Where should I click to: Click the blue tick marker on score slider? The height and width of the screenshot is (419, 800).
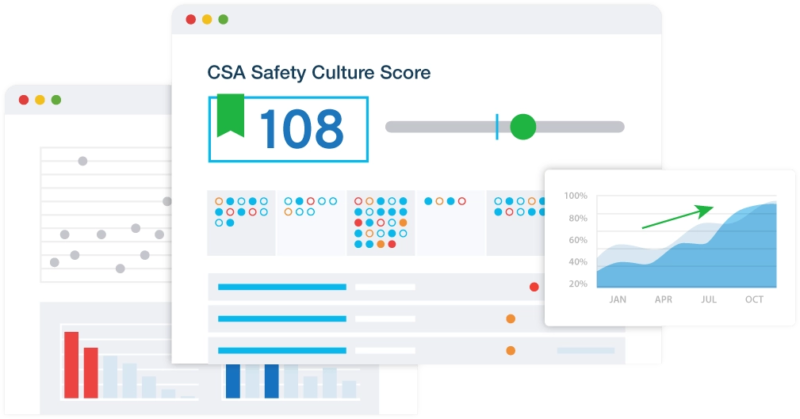pyautogui.click(x=497, y=127)
